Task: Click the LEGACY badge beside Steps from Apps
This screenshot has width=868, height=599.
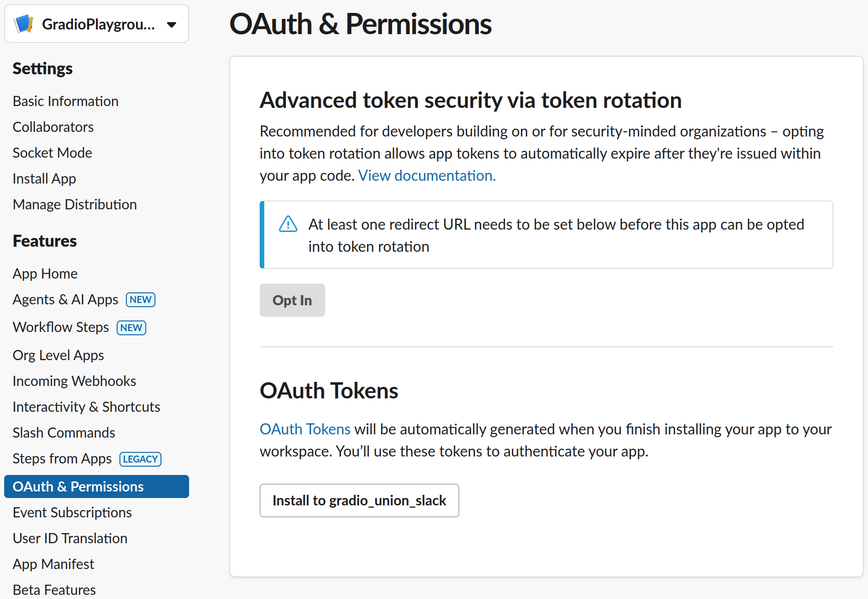Action: [140, 459]
